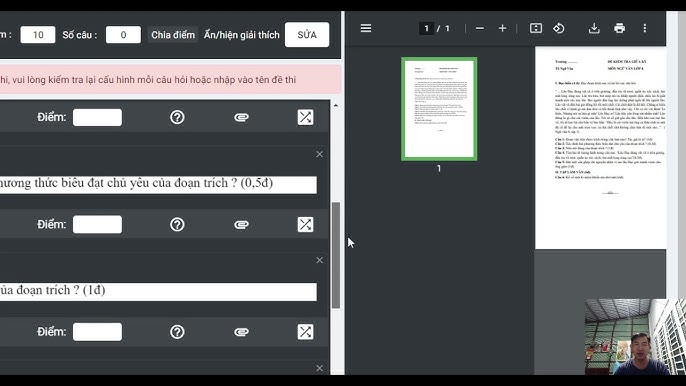Click the PDF document page preview
This screenshot has height=386, width=686.
pyautogui.click(x=600, y=148)
